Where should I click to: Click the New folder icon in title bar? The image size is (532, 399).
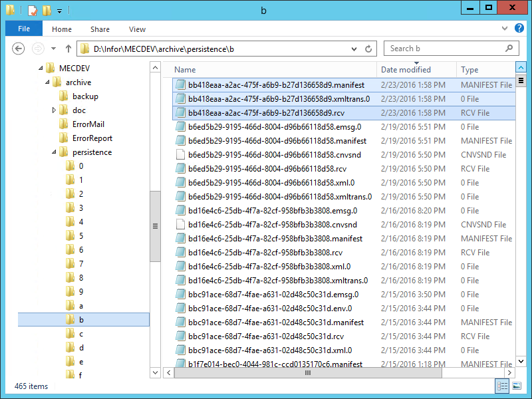46,10
